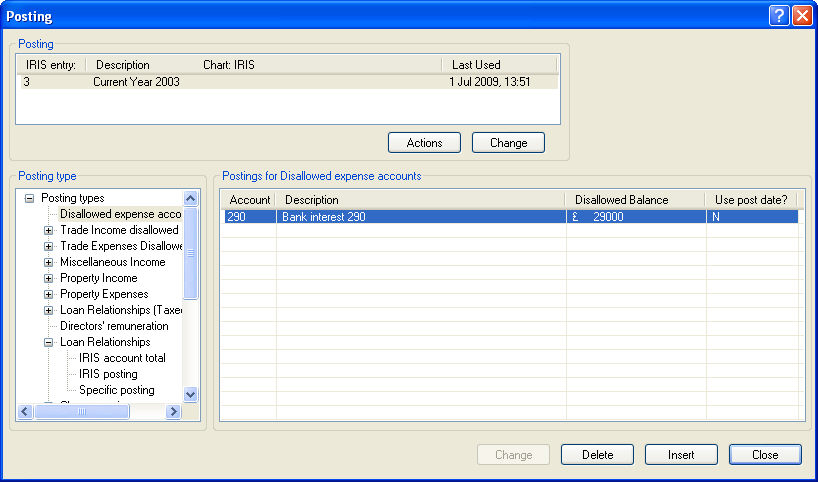Collapse the Posting types root node
Viewport: 818px width, 482px height.
point(29,198)
